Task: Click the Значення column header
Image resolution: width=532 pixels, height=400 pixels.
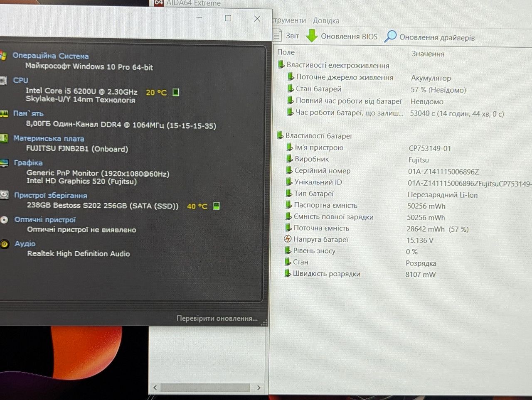Action: click(428, 54)
